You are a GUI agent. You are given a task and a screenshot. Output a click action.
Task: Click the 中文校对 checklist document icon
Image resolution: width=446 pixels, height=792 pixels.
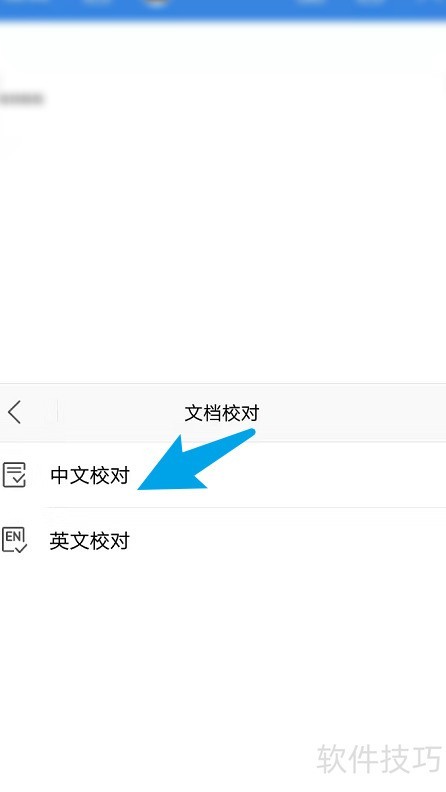(x=14, y=475)
